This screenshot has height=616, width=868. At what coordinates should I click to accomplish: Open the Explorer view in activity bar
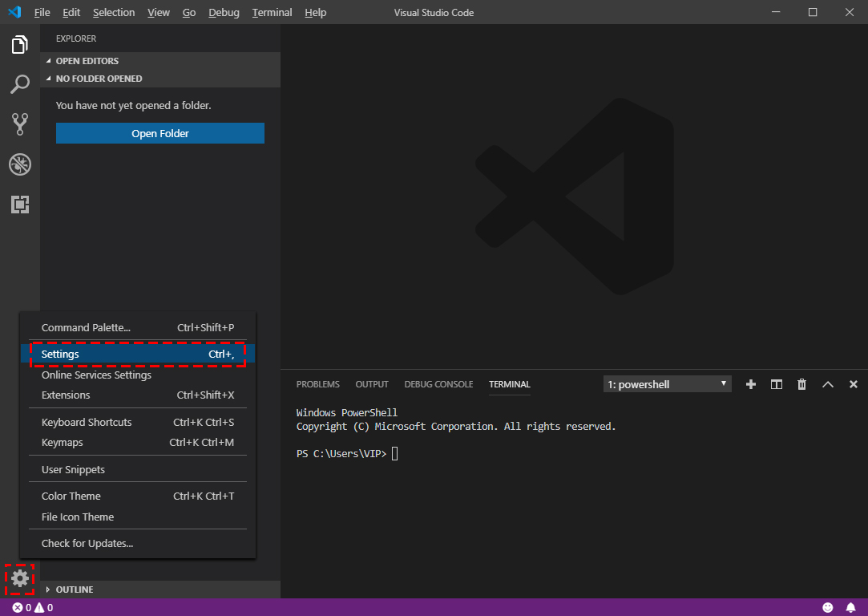click(x=20, y=45)
